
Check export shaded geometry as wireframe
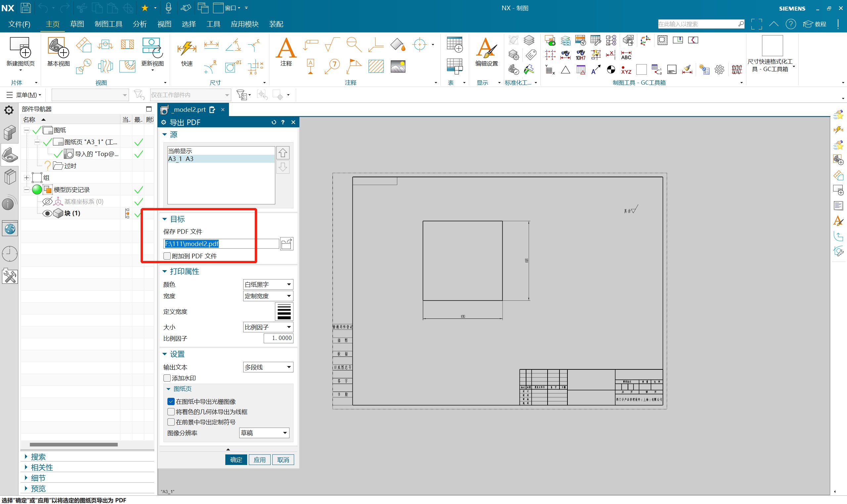[x=171, y=412]
